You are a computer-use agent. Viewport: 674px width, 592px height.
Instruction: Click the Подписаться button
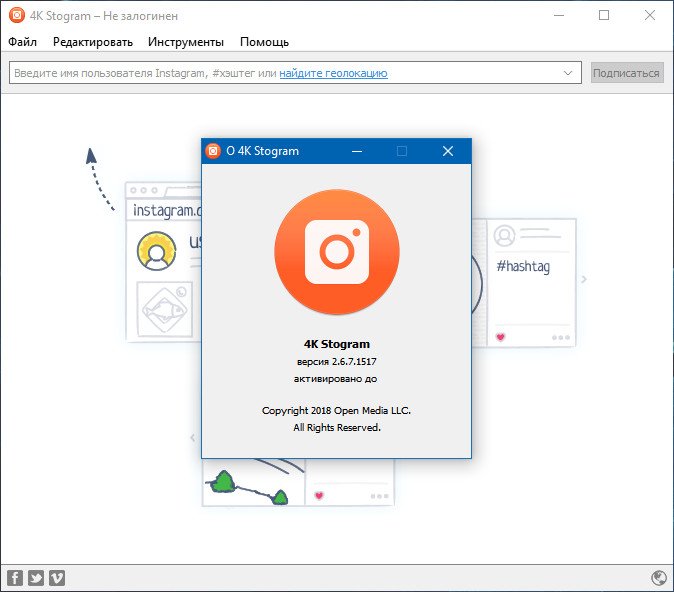pos(627,73)
